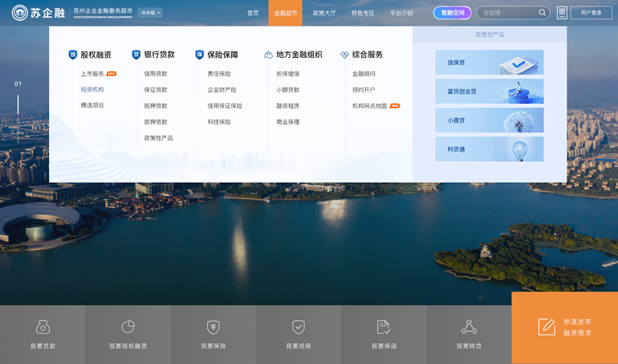
Task: Click the 机构网点地图 link
Action: coord(369,106)
